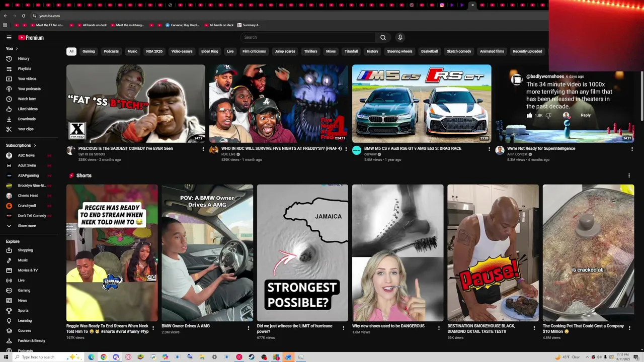The image size is (644, 362).
Task: Dislike the @badlywornshoes comment
Action: [x=548, y=115]
